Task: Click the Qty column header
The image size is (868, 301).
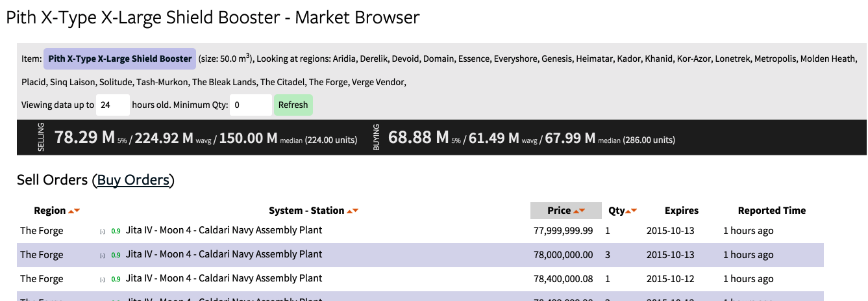Action: [x=616, y=211]
